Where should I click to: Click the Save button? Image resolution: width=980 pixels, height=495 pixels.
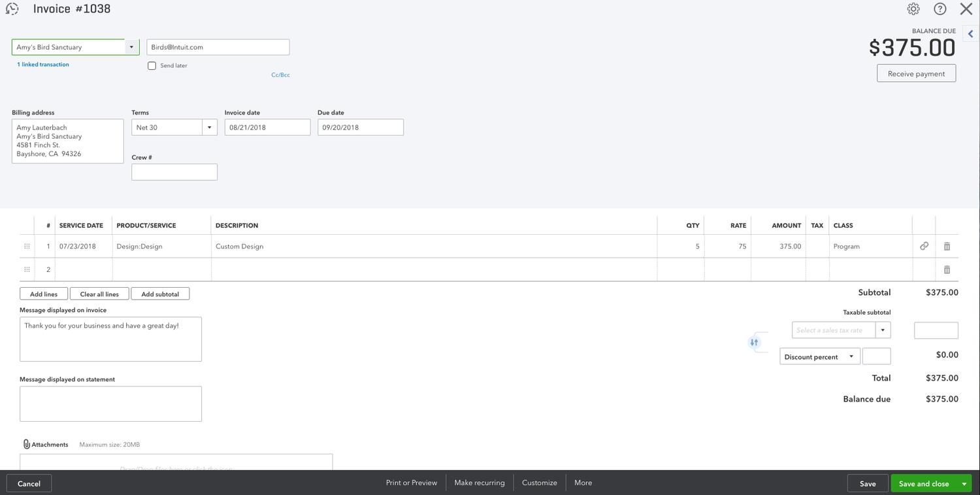(868, 483)
